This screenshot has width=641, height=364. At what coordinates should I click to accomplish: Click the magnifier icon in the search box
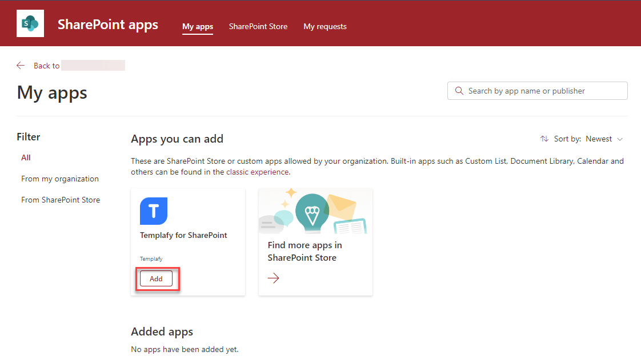pos(459,91)
